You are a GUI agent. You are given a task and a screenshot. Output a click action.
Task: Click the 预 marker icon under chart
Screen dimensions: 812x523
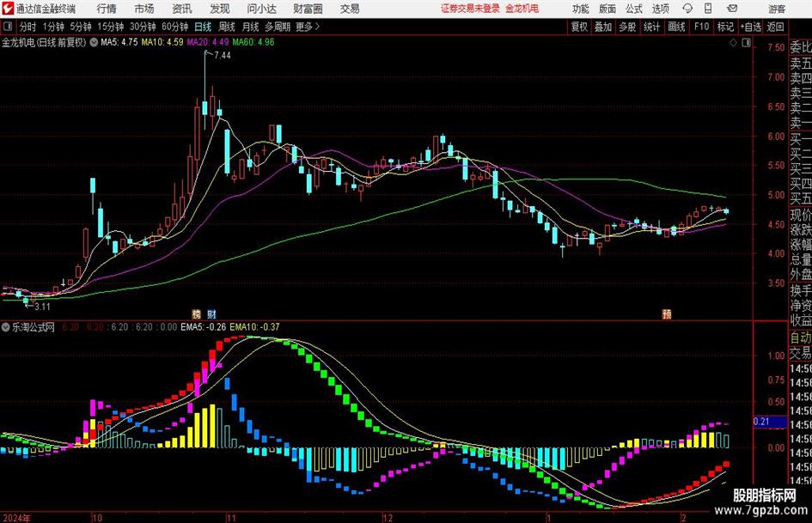click(667, 313)
